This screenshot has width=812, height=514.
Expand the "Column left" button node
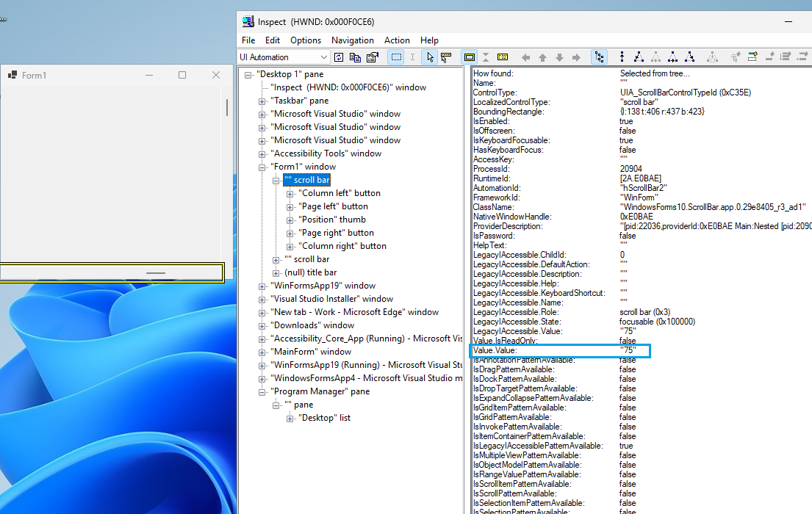click(x=290, y=194)
